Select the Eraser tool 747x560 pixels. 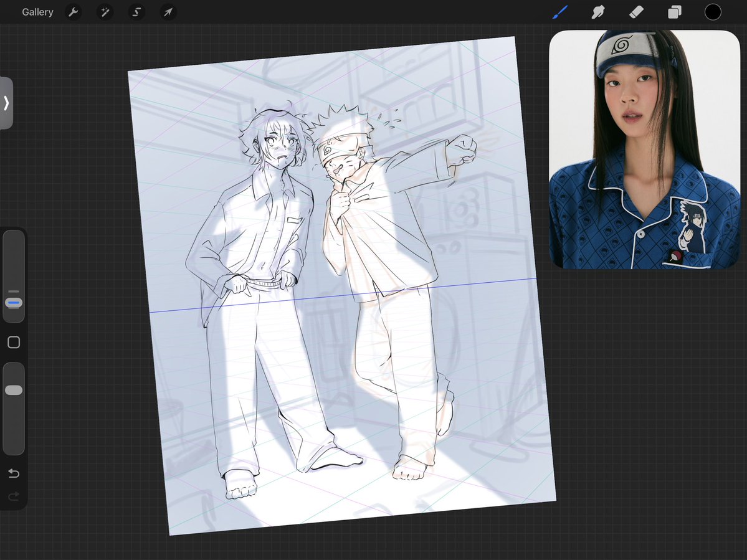coord(637,12)
